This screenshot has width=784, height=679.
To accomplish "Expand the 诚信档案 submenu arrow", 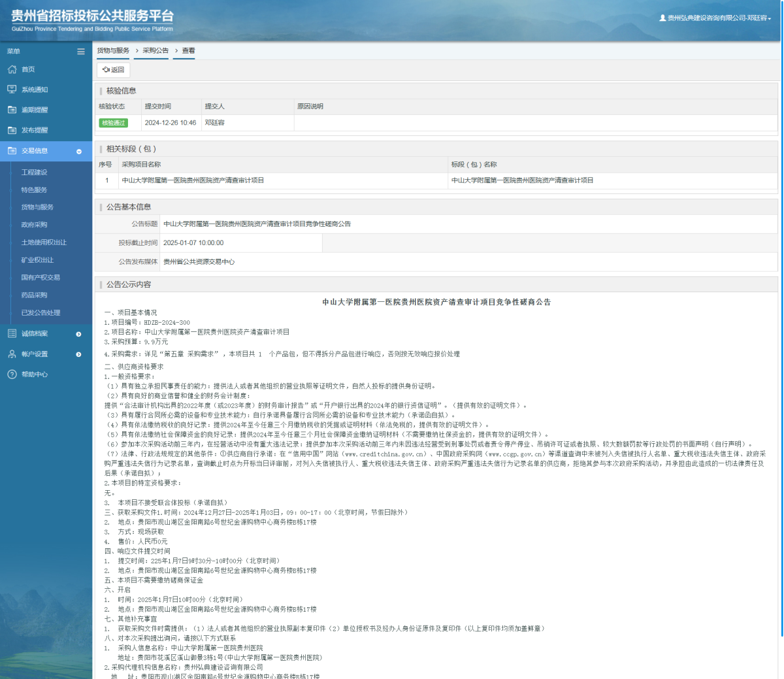I will click(x=79, y=334).
